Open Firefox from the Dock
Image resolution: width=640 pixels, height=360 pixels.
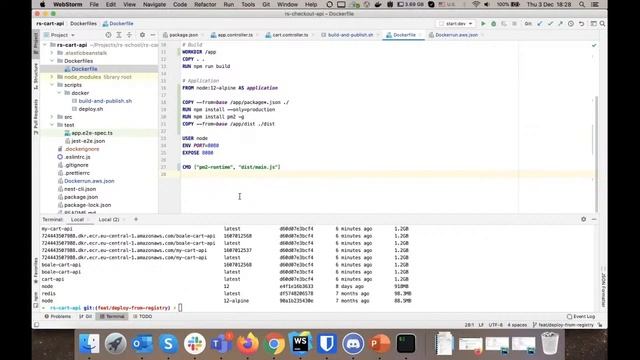click(248, 343)
